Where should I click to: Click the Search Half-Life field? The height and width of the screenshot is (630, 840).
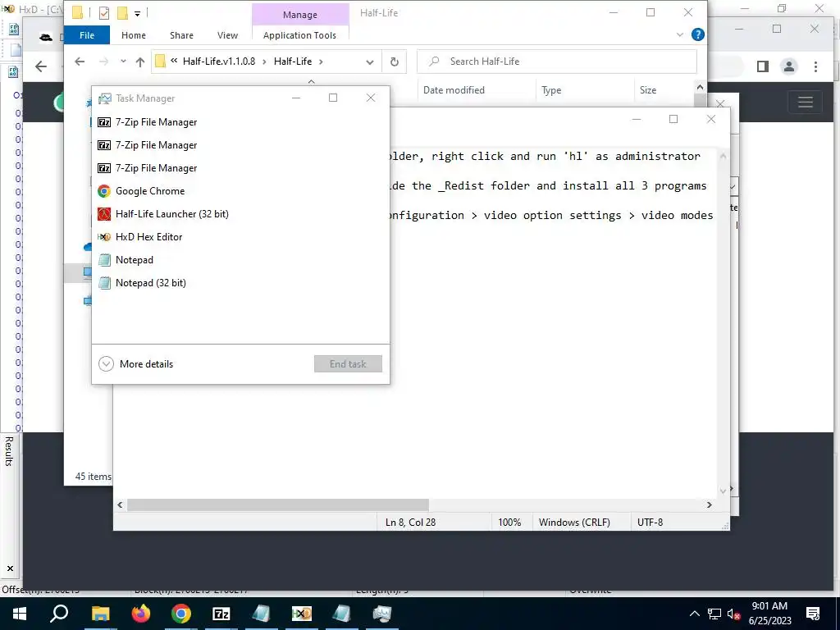557,62
